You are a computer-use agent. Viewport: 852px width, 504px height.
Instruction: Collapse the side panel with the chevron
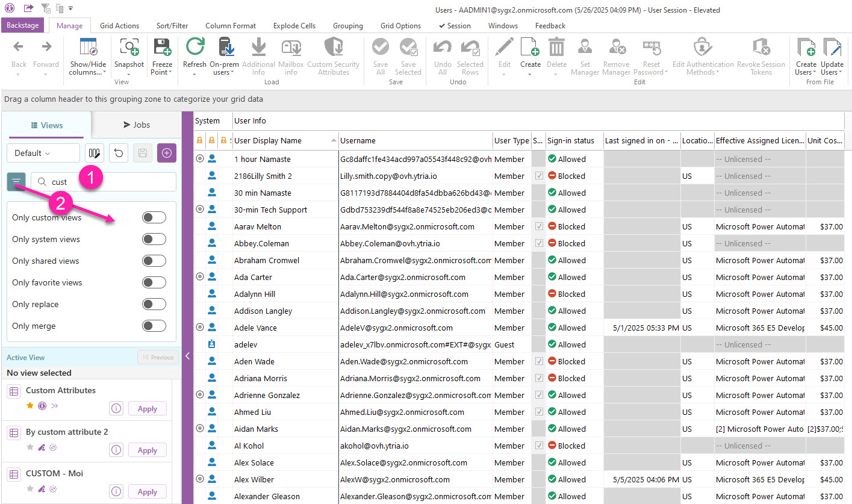[x=187, y=356]
